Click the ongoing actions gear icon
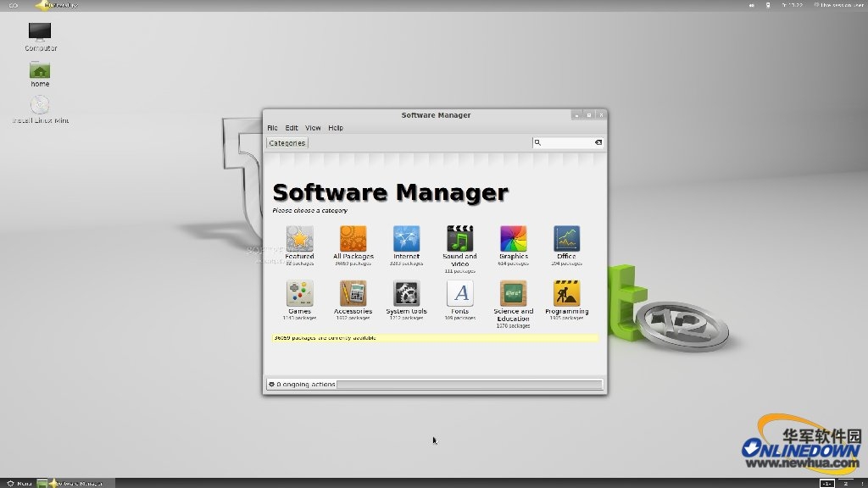868x488 pixels. tap(271, 384)
